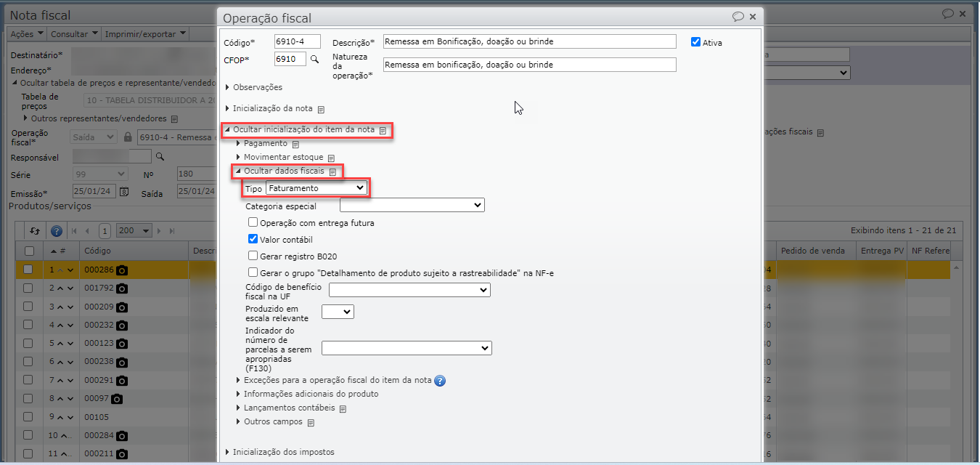Check Gerar o grupo Detalhamento de produto rastreabilidade
The image size is (980, 465).
[x=253, y=272]
